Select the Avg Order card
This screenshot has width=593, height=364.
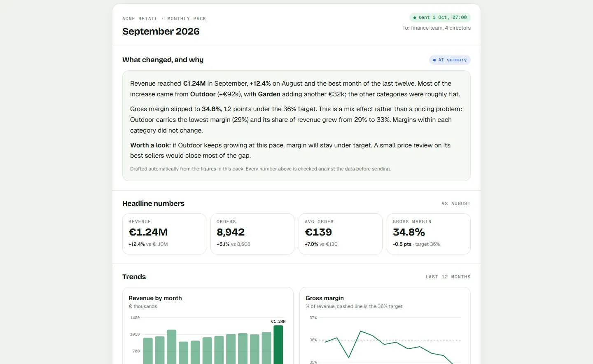point(341,234)
